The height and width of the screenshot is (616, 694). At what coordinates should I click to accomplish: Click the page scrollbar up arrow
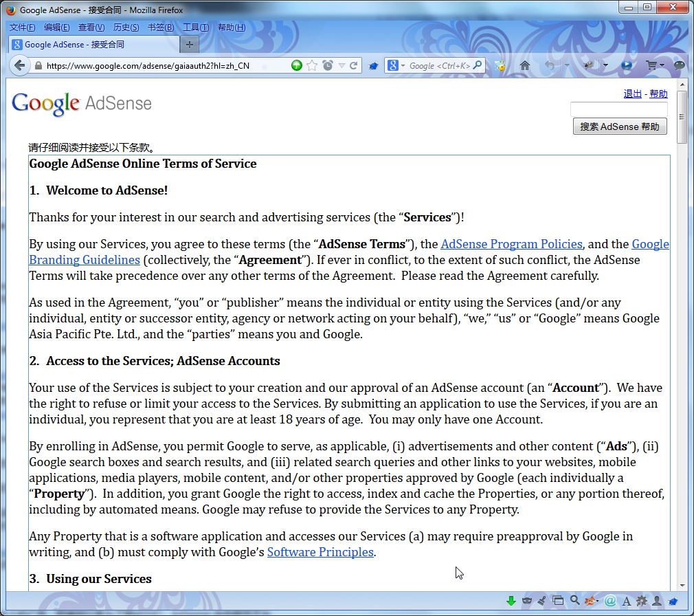pos(682,85)
